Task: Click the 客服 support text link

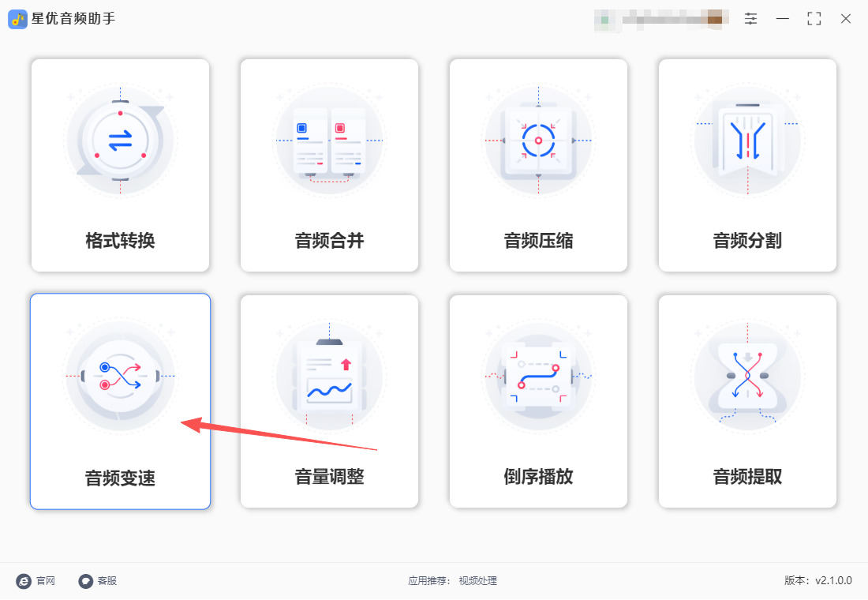Action: (x=107, y=580)
